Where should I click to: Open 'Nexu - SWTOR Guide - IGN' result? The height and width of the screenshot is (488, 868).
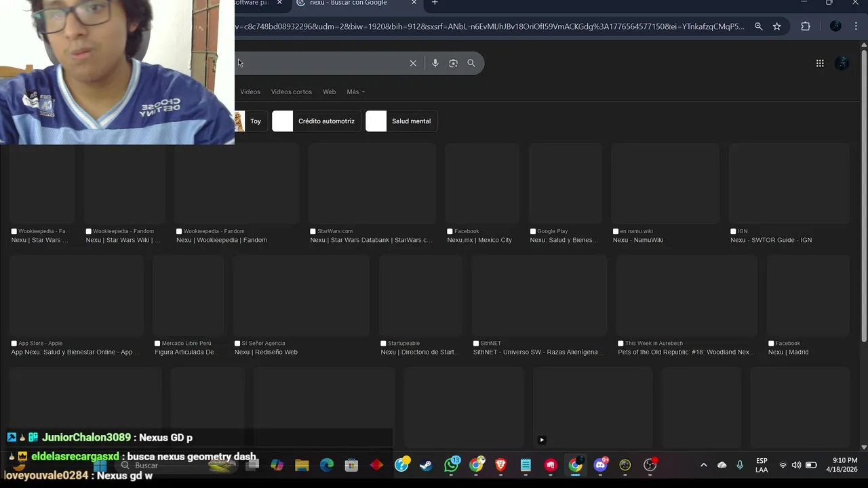[771, 240]
